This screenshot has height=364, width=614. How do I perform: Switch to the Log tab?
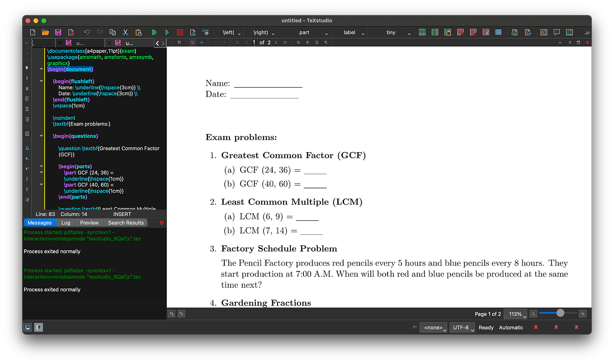[66, 222]
